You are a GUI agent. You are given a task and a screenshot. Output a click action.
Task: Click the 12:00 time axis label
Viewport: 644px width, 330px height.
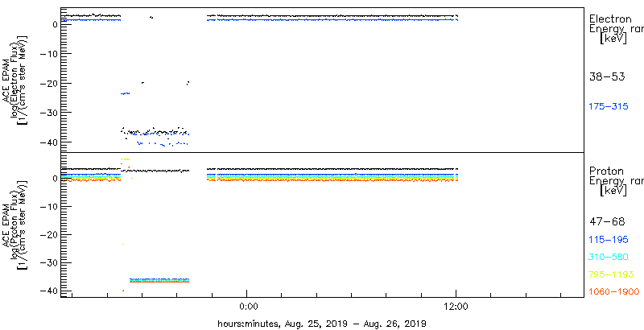coord(456,307)
